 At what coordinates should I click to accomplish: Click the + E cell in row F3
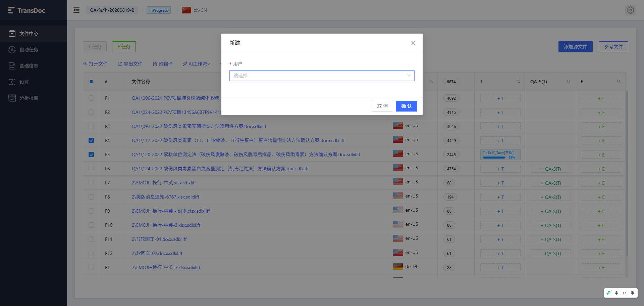(x=601, y=127)
